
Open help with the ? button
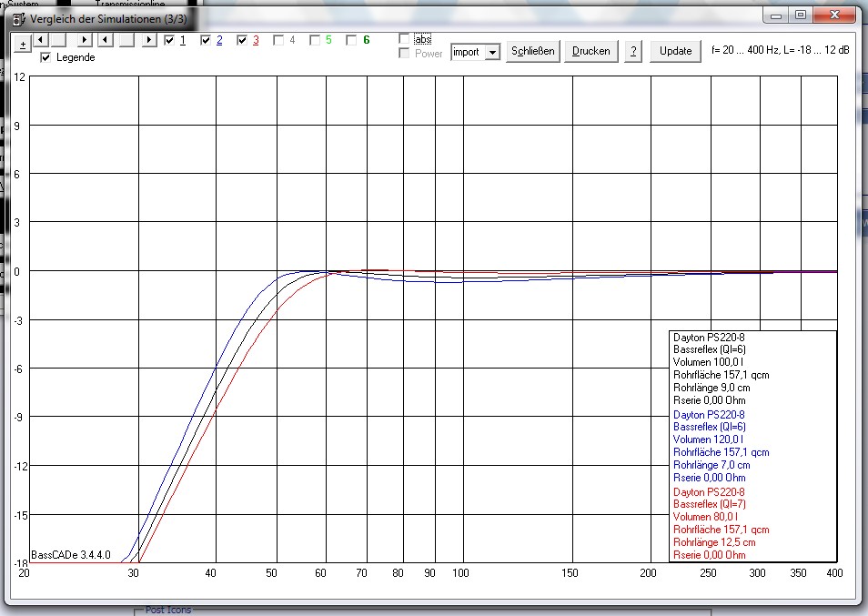click(x=633, y=51)
